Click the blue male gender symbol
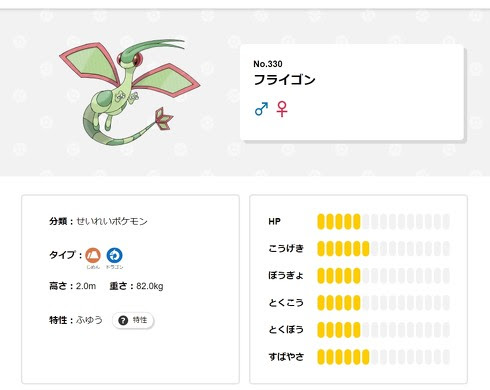490x390 pixels. (261, 109)
